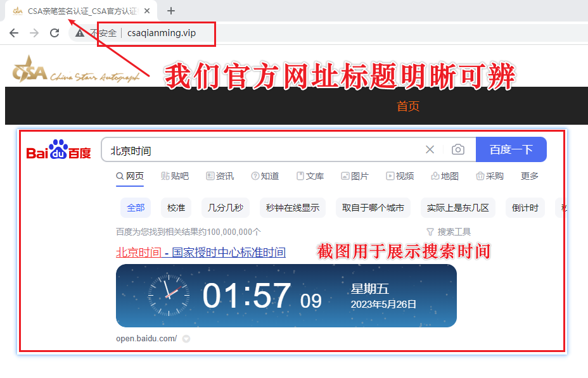Switch to the 视频 search tab

tap(400, 176)
